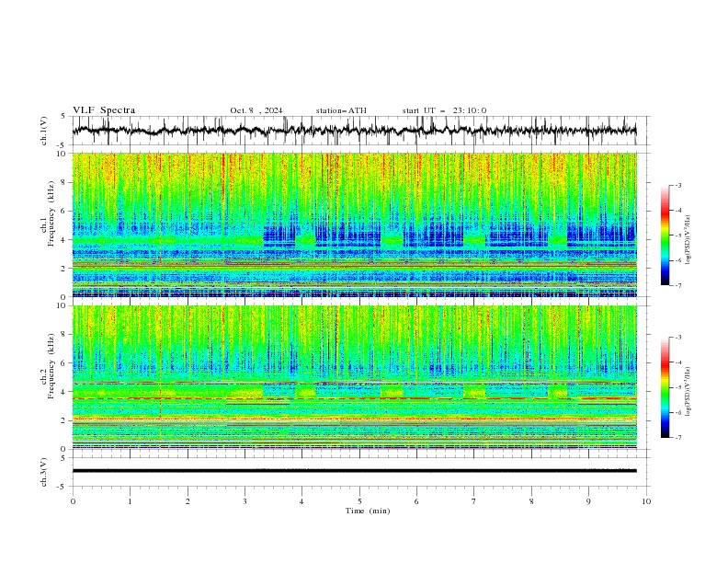Click the ch.2 "Frequency (kHz)" axis label
The height and width of the screenshot is (563, 728).
pos(51,366)
